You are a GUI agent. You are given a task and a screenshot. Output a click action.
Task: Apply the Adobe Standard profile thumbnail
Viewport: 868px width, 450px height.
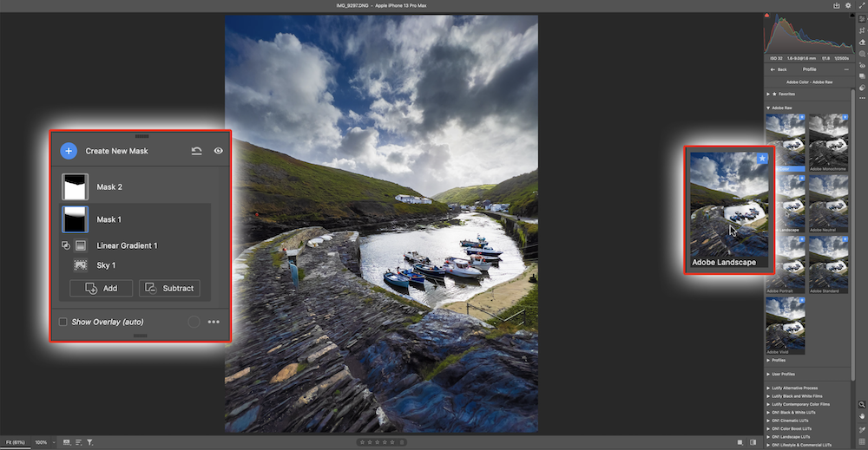click(829, 264)
